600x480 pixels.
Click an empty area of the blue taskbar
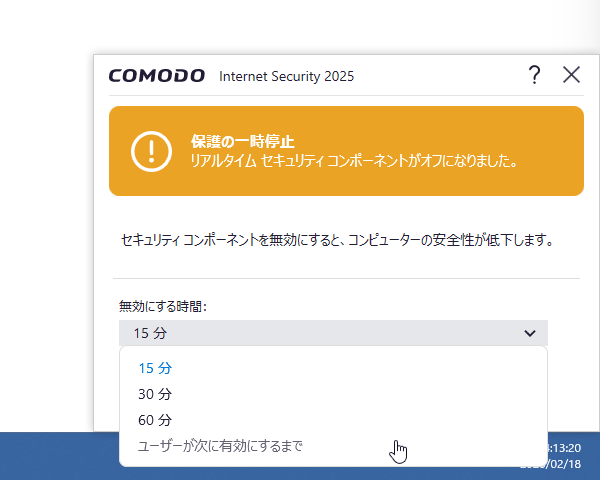click(x=57, y=456)
